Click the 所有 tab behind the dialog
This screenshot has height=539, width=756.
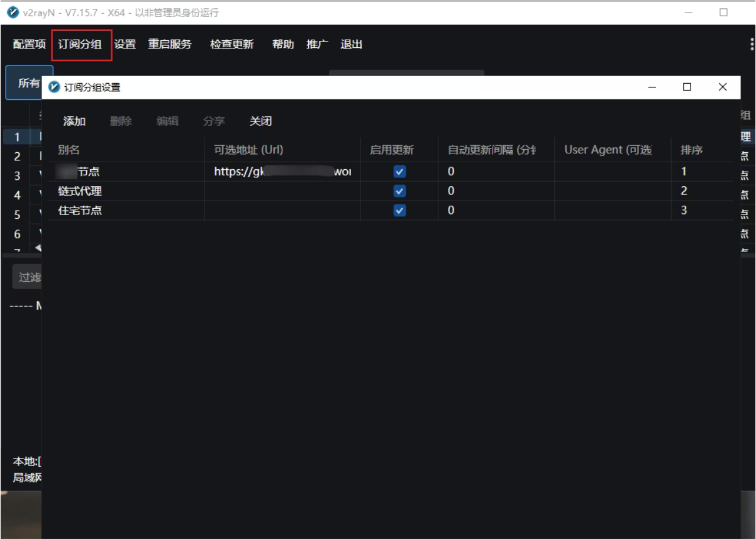(28, 83)
